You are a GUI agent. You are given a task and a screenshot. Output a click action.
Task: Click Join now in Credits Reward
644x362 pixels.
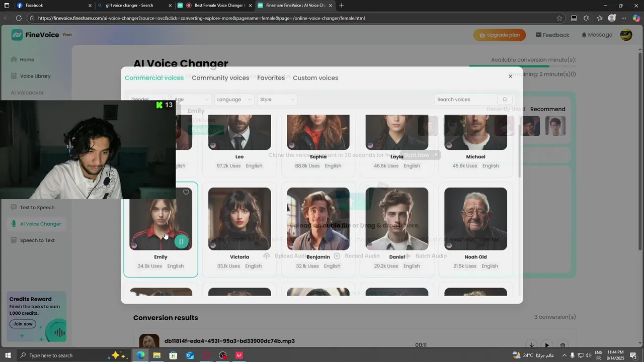click(23, 324)
